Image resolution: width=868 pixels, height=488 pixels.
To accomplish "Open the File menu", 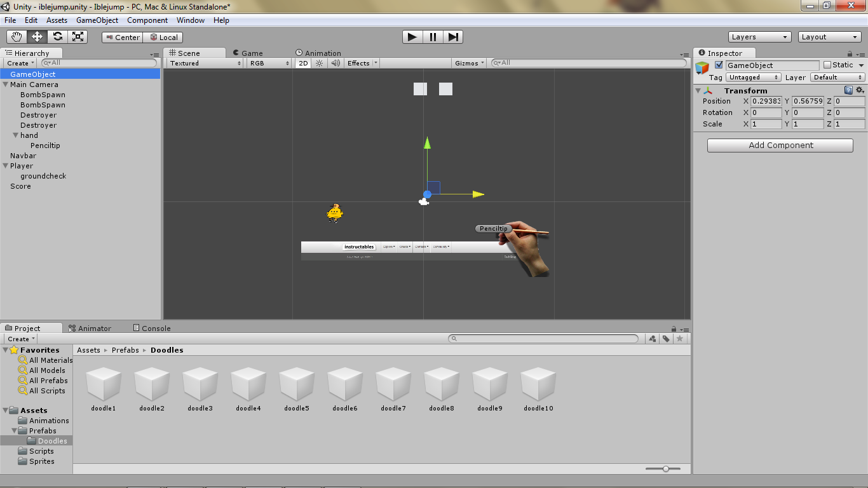I will click(x=10, y=20).
